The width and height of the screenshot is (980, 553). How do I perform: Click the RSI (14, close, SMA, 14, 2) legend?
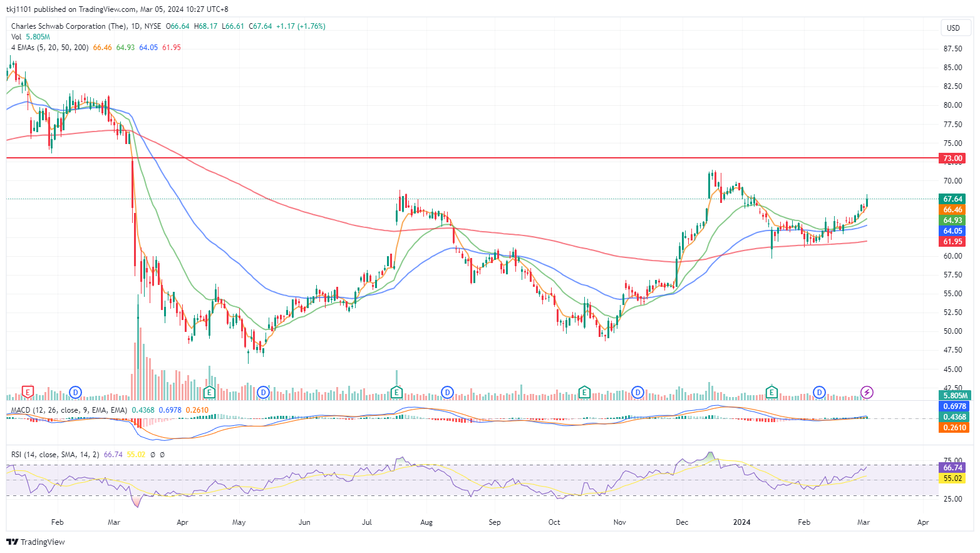[55, 455]
